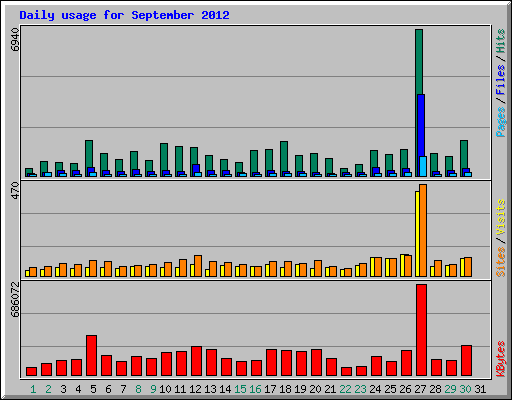Click the x-axis day label 18
The image size is (512, 400).
coord(285,389)
